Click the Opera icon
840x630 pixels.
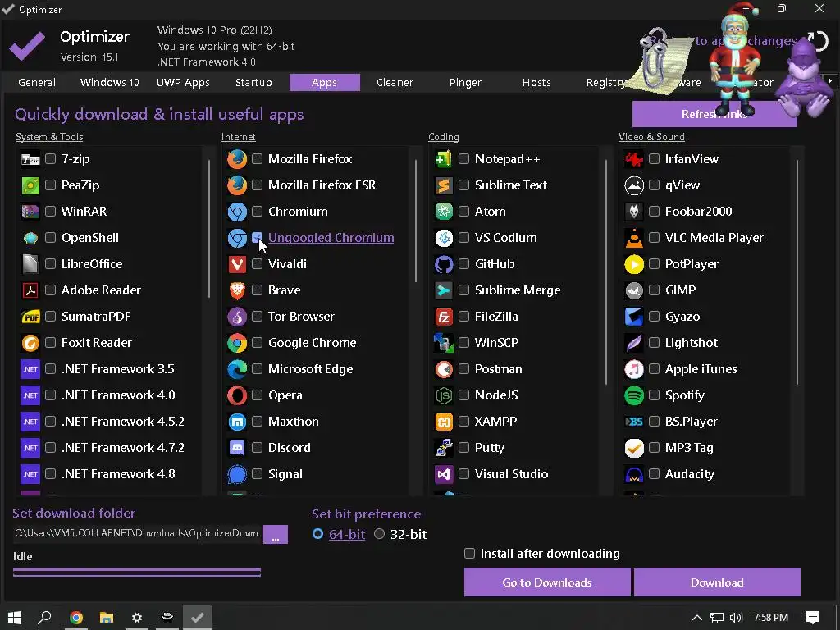click(237, 395)
